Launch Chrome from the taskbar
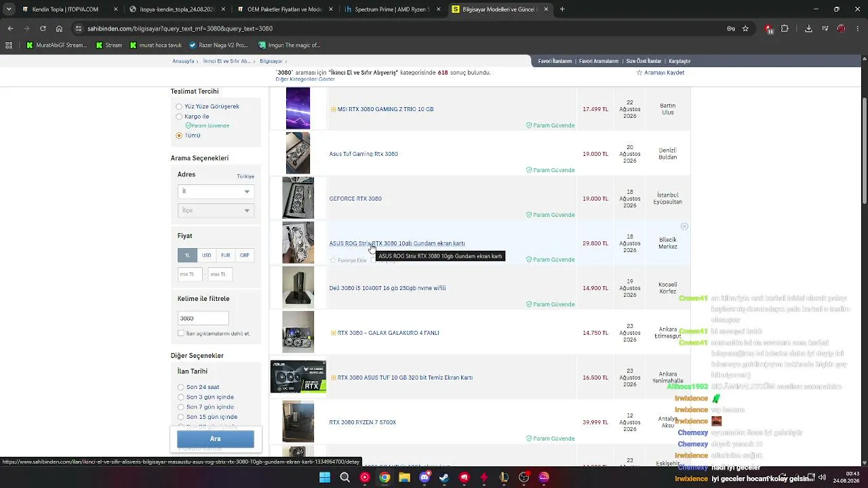868x488 pixels. pos(384,477)
